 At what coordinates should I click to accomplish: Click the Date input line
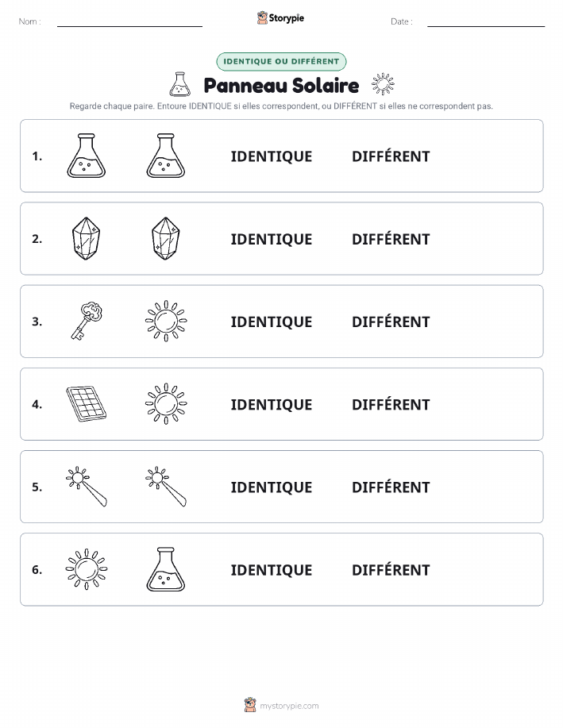pyautogui.click(x=486, y=22)
